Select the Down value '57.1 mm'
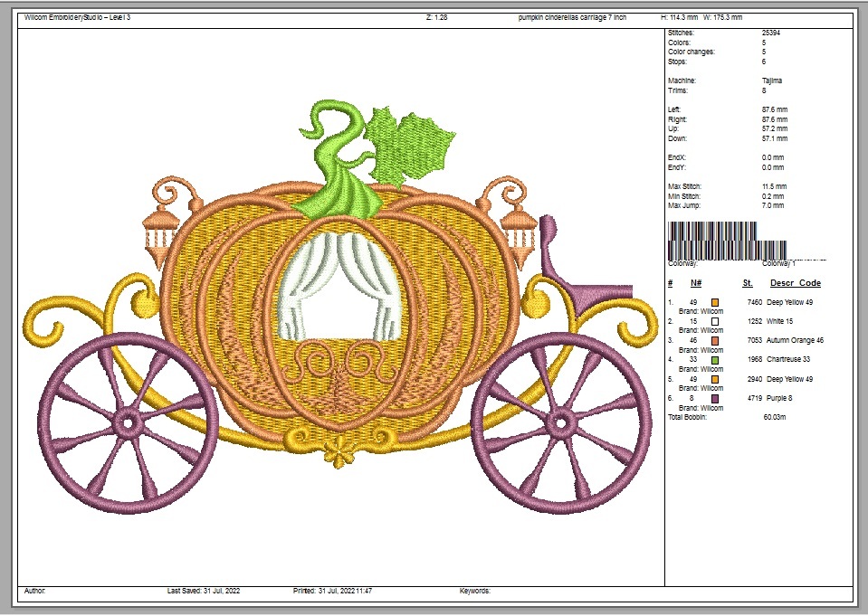868x616 pixels. [x=775, y=139]
